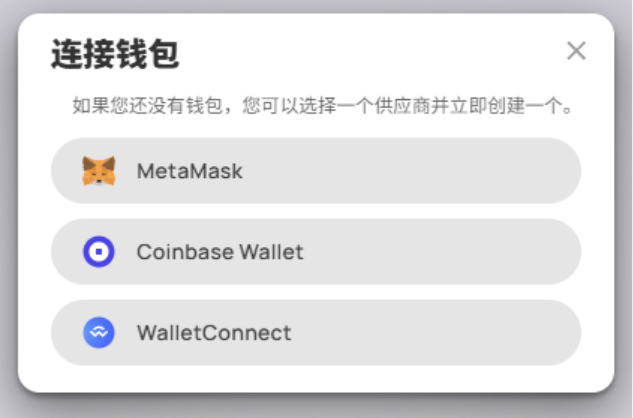Click white space between title and X
This screenshot has height=418, width=633.
point(371,53)
